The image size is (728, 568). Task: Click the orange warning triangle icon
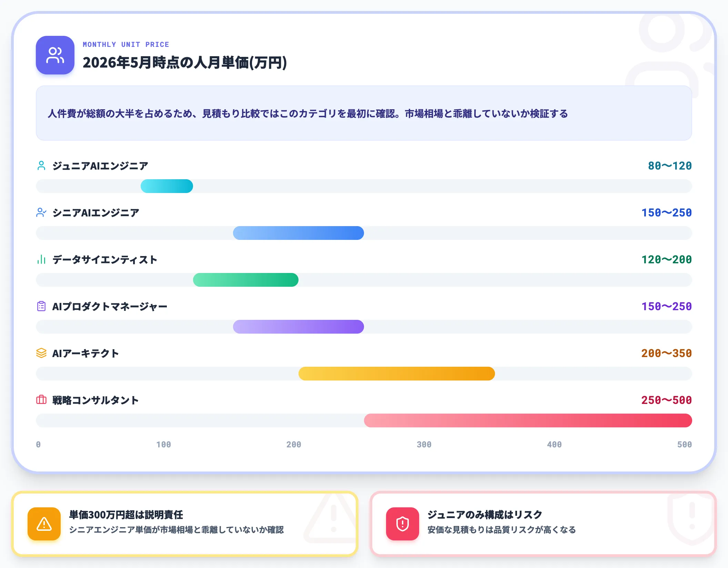[44, 524]
